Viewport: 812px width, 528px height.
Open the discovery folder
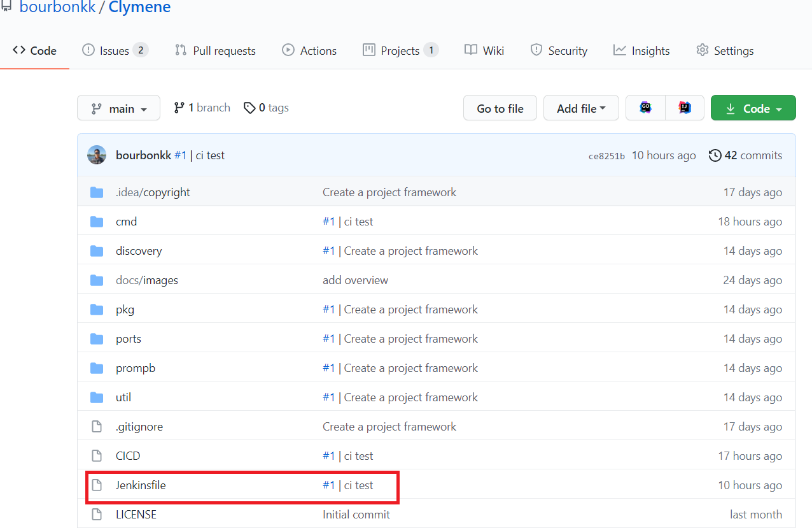(139, 251)
